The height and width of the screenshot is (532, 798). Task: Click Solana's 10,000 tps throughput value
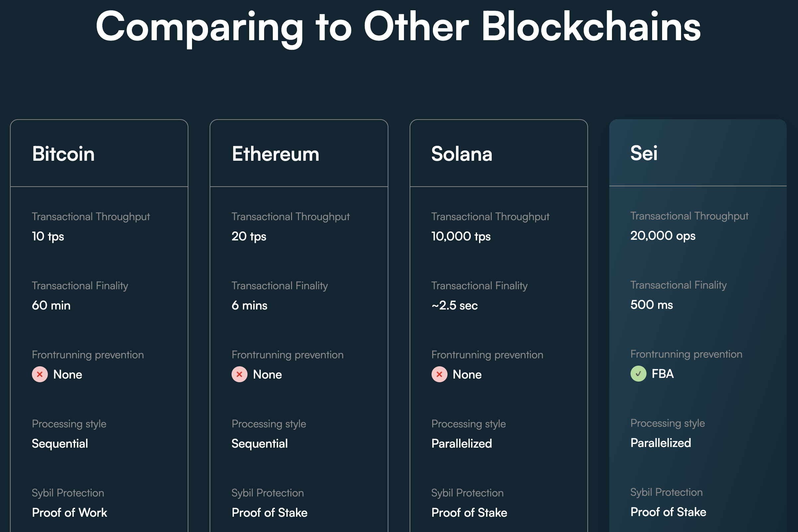click(460, 236)
